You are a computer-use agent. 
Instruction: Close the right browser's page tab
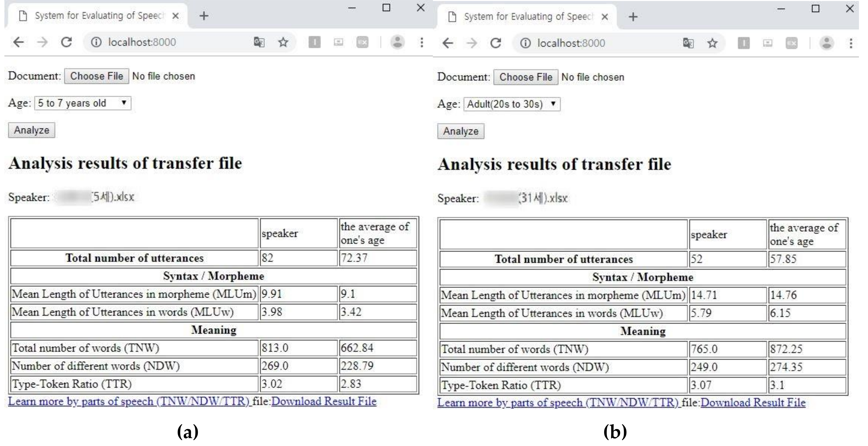pos(605,17)
